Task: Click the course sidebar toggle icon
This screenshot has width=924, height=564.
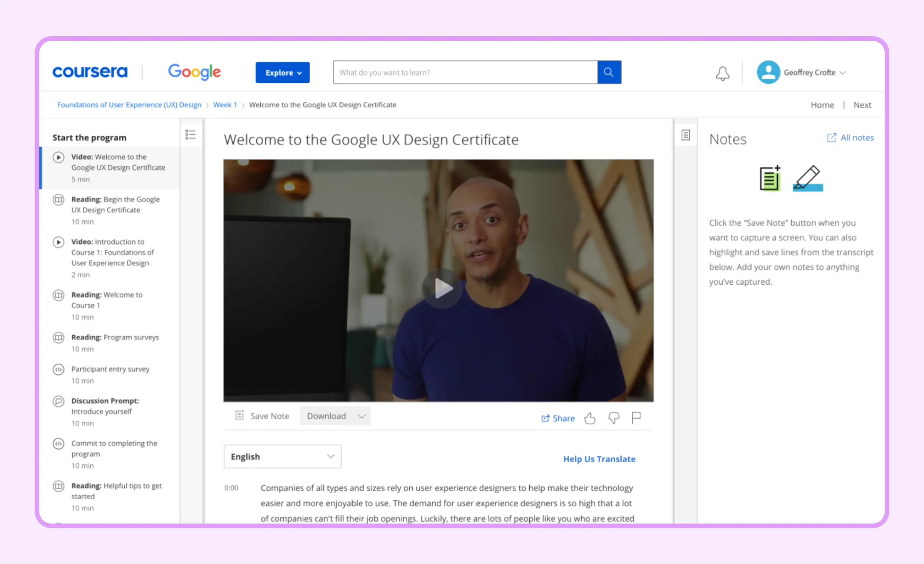Action: (191, 135)
